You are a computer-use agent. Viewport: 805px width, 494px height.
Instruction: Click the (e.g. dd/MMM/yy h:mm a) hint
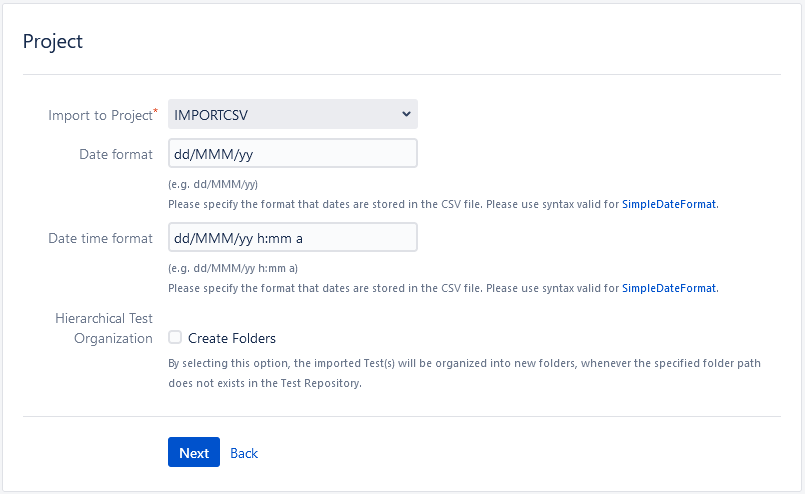(x=233, y=268)
